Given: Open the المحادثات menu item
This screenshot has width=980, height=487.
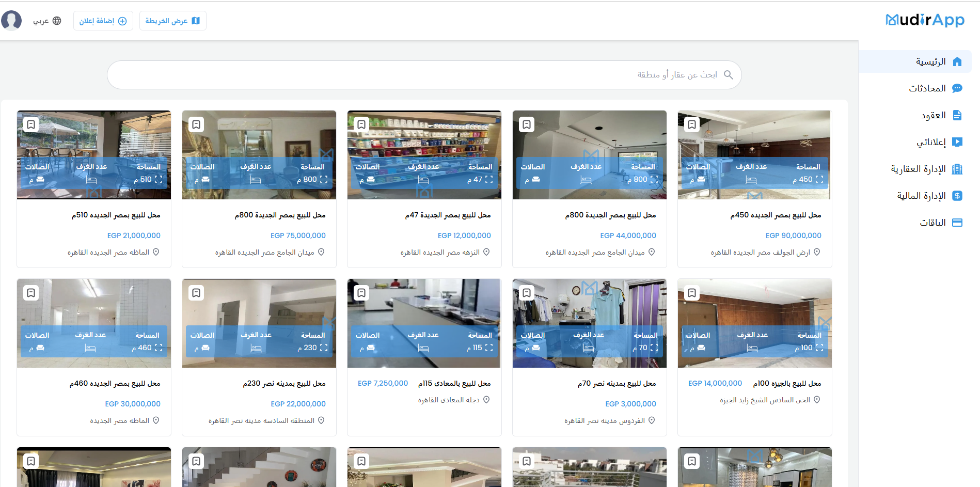Looking at the screenshot, I should pos(927,88).
